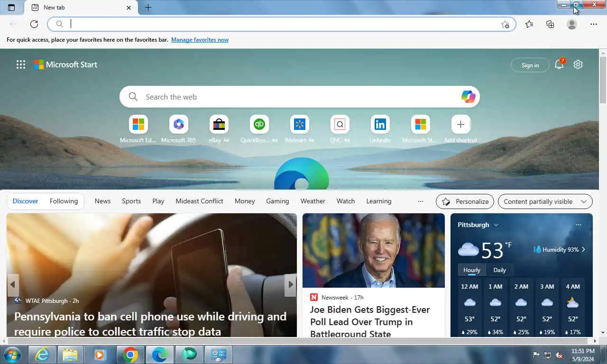Refresh the page
Image resolution: width=607 pixels, height=364 pixels.
point(34,24)
